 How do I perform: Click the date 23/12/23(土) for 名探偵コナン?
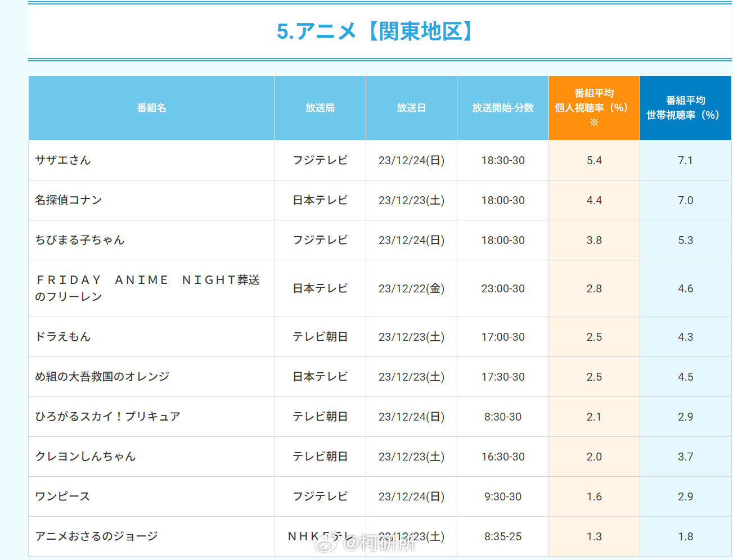click(411, 200)
